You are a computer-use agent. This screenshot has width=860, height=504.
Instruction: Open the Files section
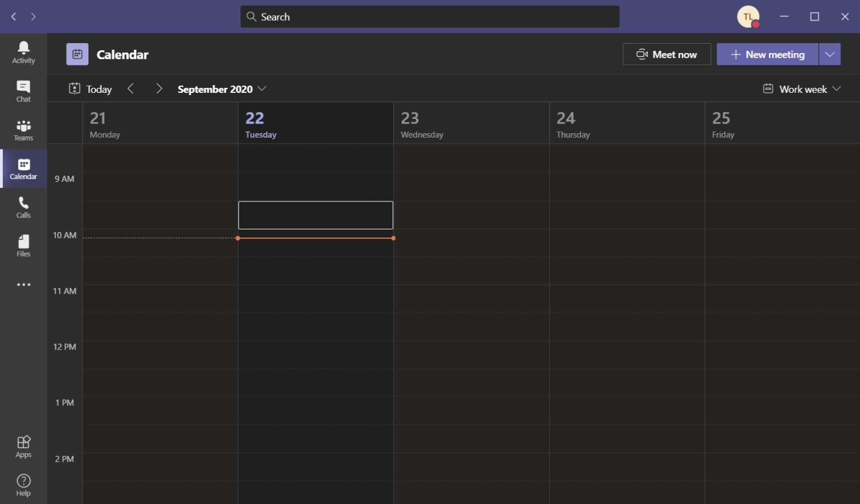[x=23, y=245]
